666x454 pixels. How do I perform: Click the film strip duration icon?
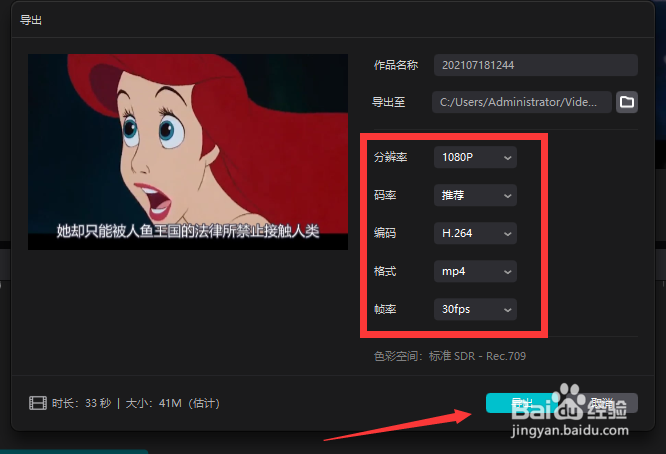37,403
